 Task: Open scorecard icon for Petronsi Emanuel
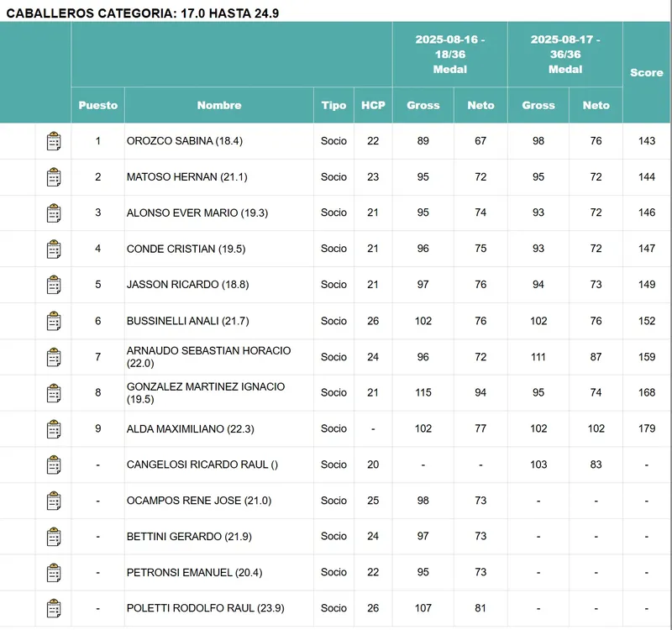[x=54, y=573]
